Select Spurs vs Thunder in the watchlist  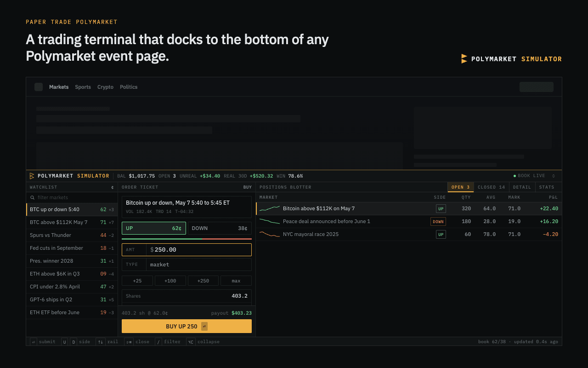coord(72,235)
